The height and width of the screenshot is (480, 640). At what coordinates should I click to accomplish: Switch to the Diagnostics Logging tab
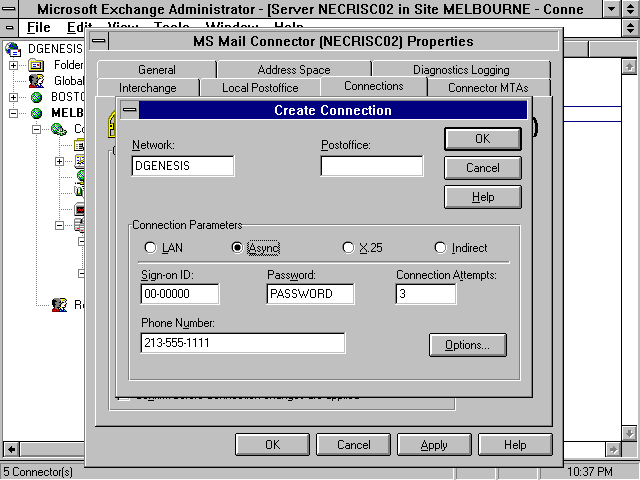pyautogui.click(x=461, y=69)
